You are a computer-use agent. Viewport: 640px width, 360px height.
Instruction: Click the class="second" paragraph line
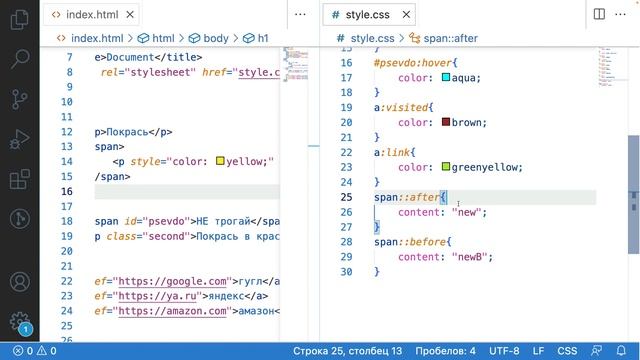tap(187, 236)
